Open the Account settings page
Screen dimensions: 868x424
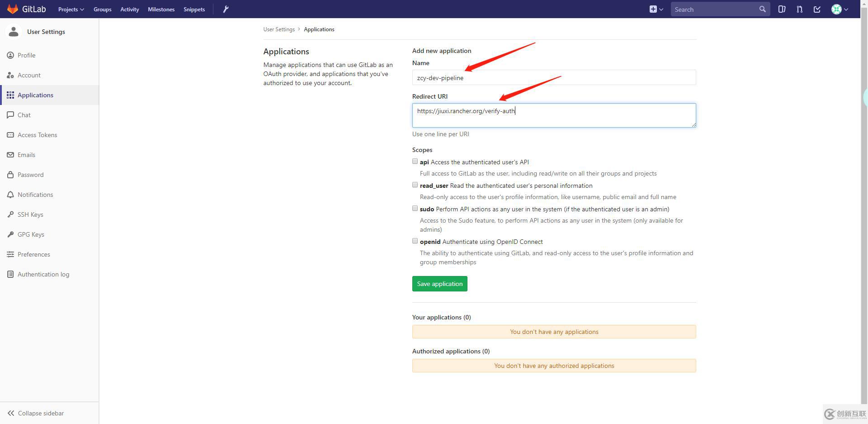pyautogui.click(x=49, y=75)
